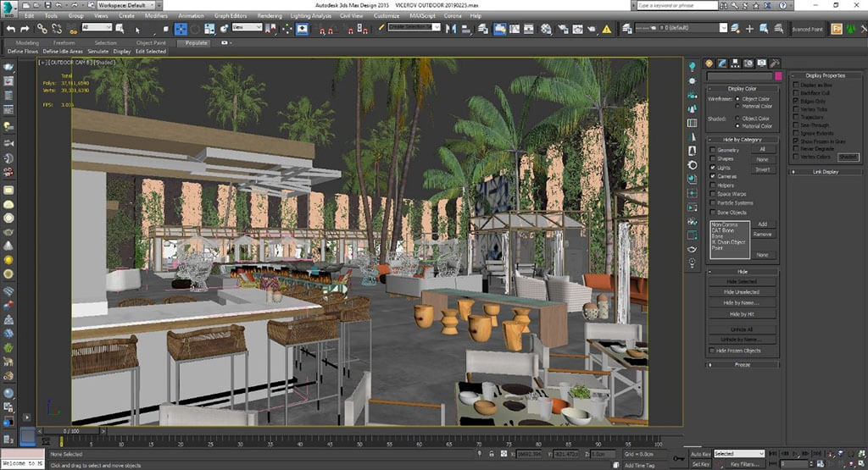This screenshot has width=868, height=470.
Task: Open the Rendering menu
Action: (x=270, y=16)
